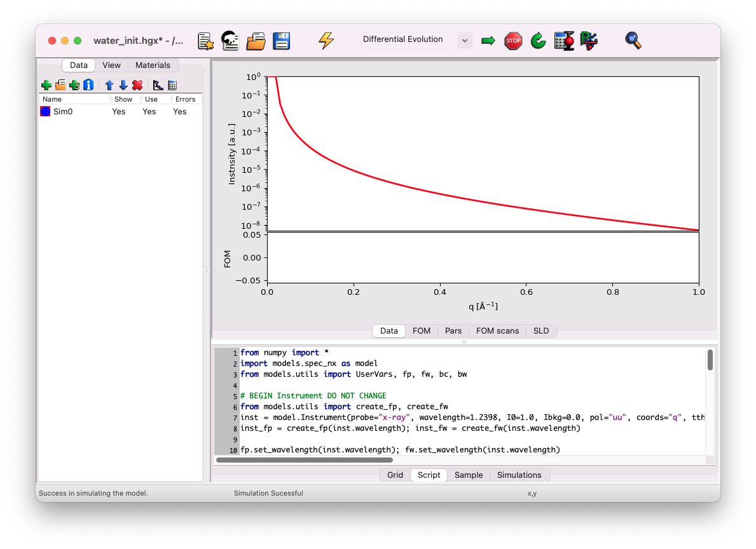Click the 'Simulation Sucessful' status text
The height and width of the screenshot is (549, 756).
coord(268,493)
